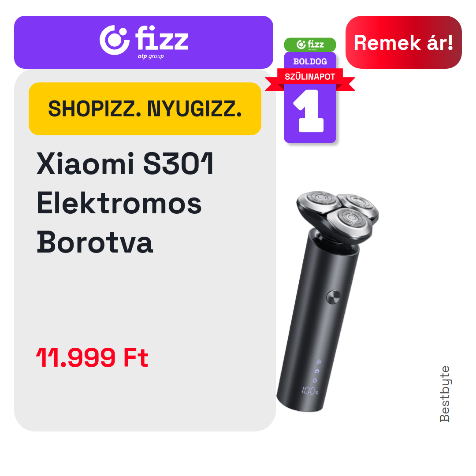This screenshot has height=476, width=476.
Task: Click the small green fizz badge logo
Action: tap(310, 45)
